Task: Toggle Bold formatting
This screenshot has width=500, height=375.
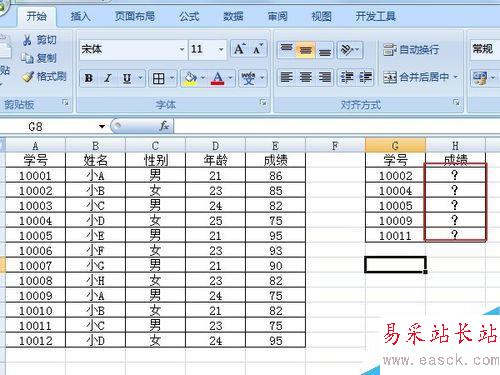Action: pos(89,78)
